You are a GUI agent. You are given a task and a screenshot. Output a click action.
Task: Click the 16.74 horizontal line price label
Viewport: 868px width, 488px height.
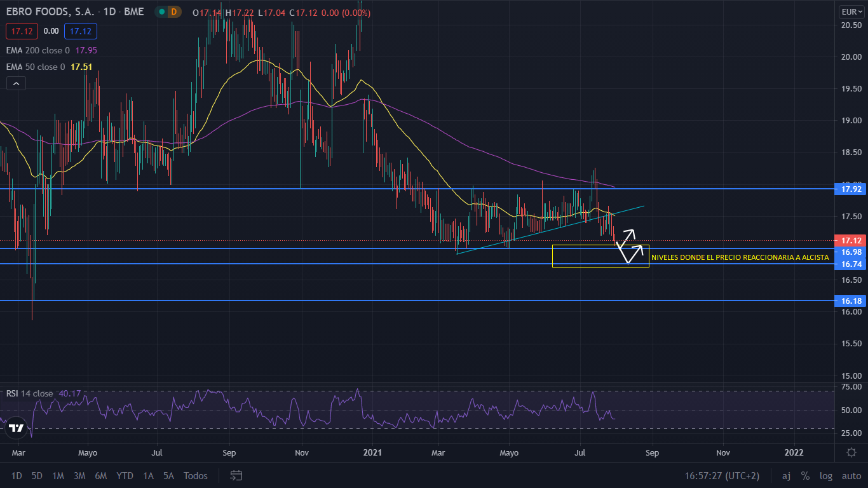click(851, 264)
